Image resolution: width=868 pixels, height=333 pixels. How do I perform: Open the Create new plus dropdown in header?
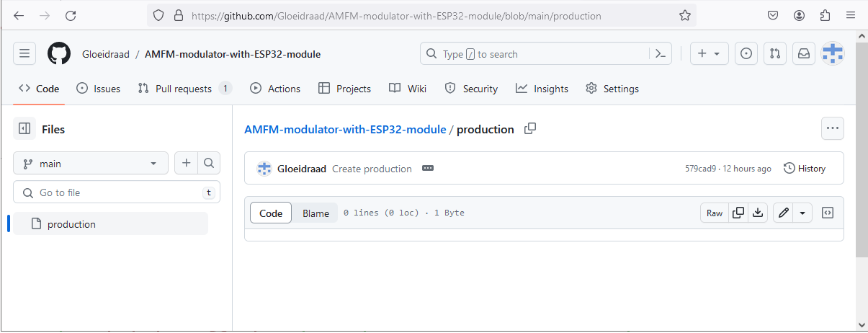click(x=710, y=53)
